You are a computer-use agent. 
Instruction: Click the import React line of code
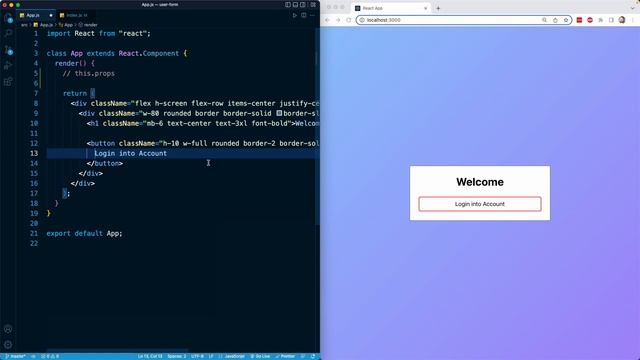[98, 33]
